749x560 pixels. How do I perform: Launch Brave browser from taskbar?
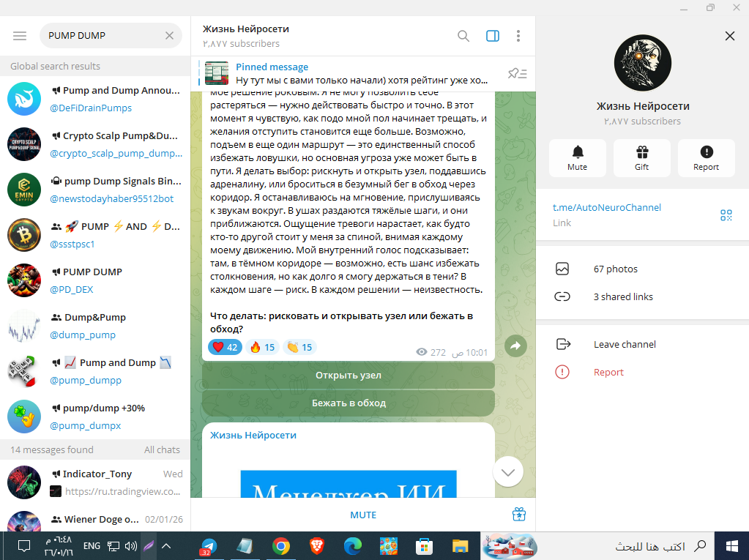coord(317,546)
